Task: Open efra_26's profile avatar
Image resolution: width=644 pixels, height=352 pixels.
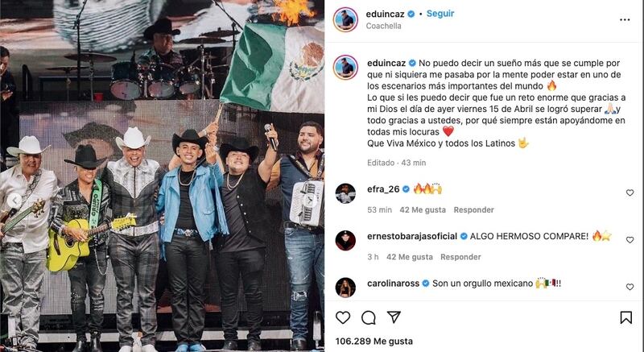Action: 345,193
